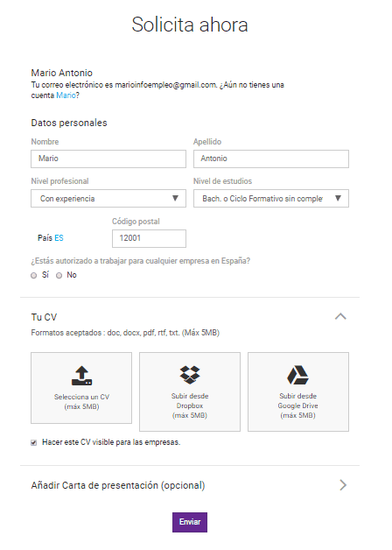
Task: Open the Nivel de estudios dropdown
Action: click(271, 199)
